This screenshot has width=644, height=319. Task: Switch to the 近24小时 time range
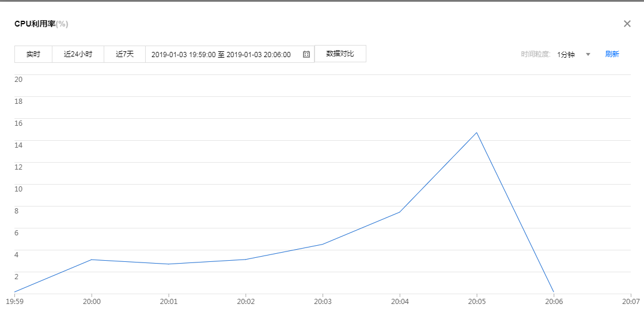point(78,54)
